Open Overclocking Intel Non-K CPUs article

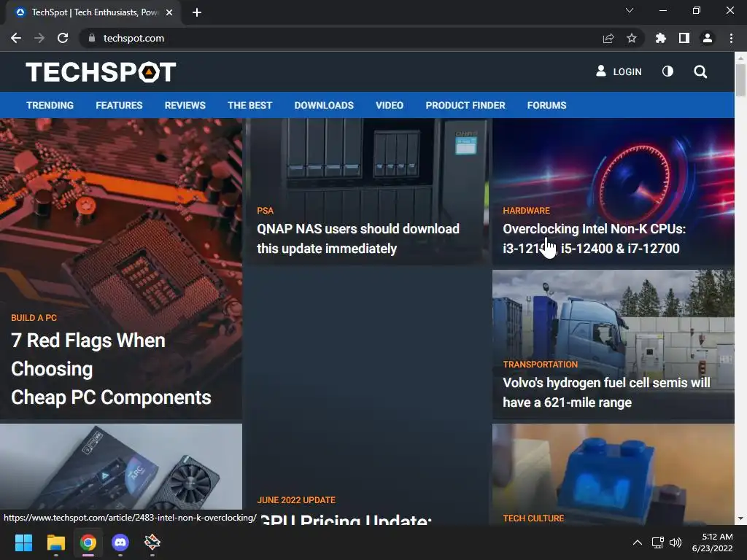pos(594,238)
